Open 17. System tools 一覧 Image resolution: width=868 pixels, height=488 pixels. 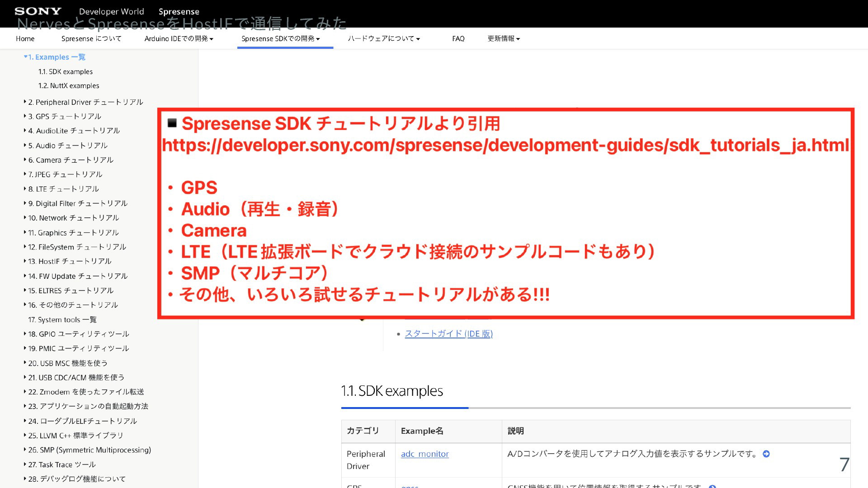[62, 319]
